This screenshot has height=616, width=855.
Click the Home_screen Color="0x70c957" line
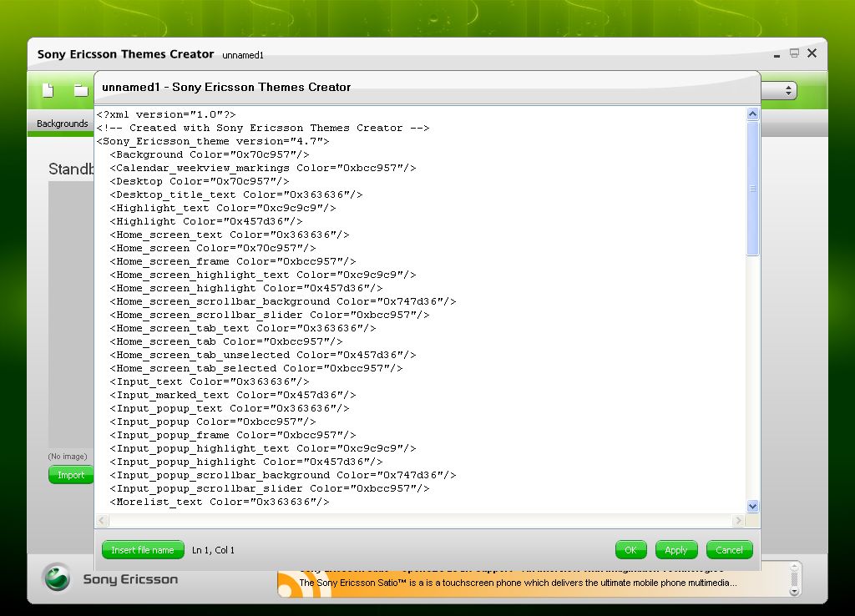tap(213, 248)
